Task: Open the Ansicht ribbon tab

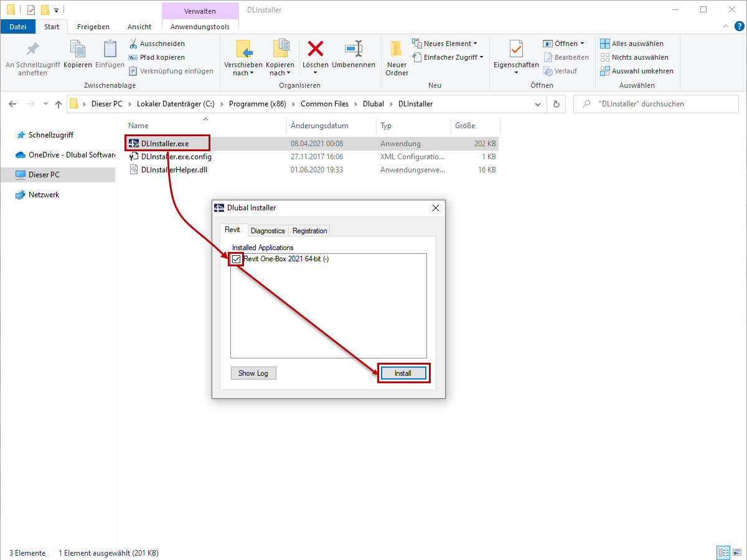Action: pos(139,27)
